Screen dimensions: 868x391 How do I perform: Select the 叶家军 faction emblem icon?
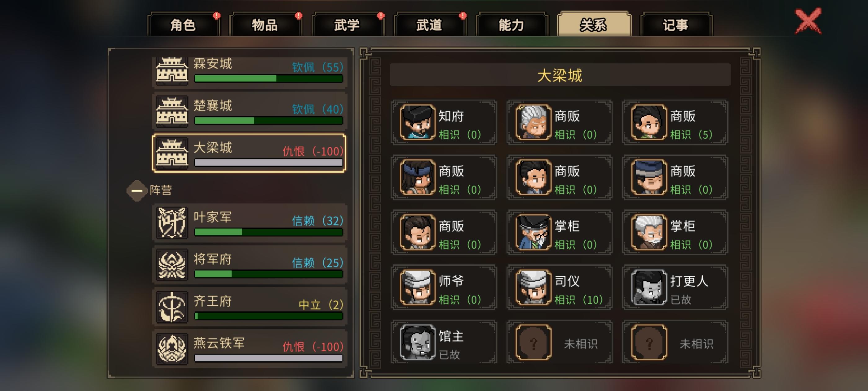tap(172, 223)
